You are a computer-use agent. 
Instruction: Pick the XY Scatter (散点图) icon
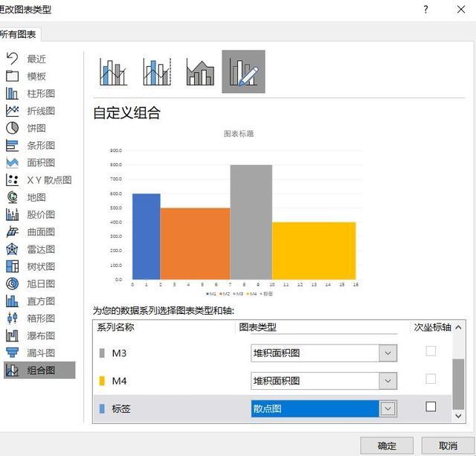pyautogui.click(x=12, y=180)
